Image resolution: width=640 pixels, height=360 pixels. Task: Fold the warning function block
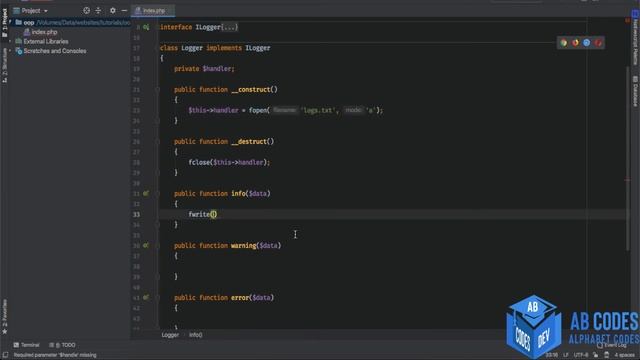[x=158, y=245]
